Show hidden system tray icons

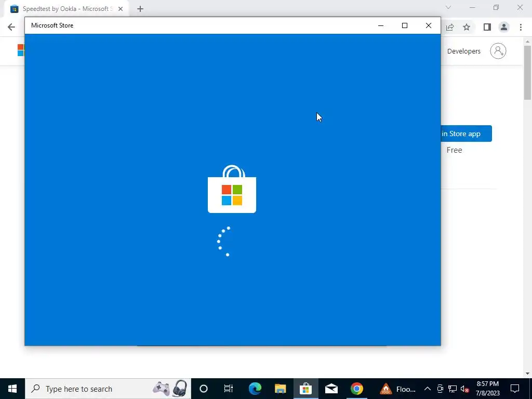[428, 389]
